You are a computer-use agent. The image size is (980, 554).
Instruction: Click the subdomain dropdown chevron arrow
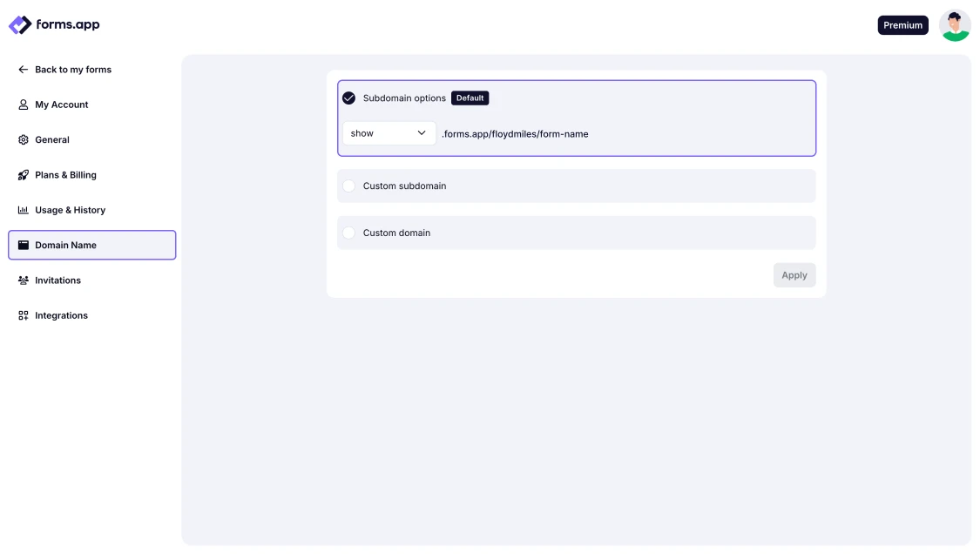422,133
